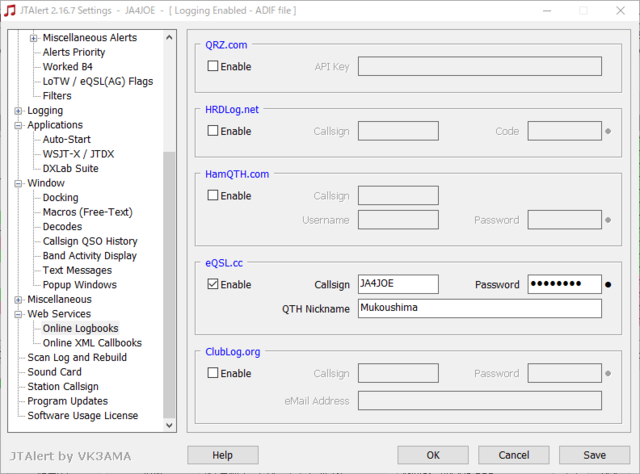Click the tree scrollbar down arrow
This screenshot has height=474, width=640.
point(169,425)
